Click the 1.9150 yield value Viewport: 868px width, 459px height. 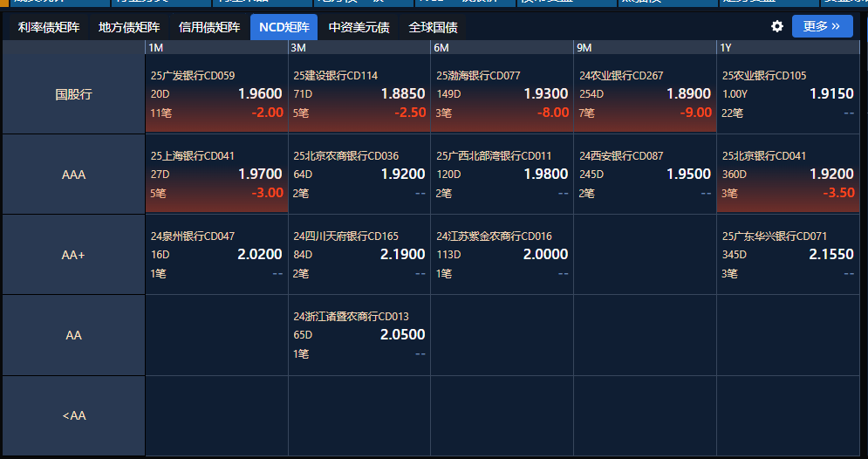(831, 93)
